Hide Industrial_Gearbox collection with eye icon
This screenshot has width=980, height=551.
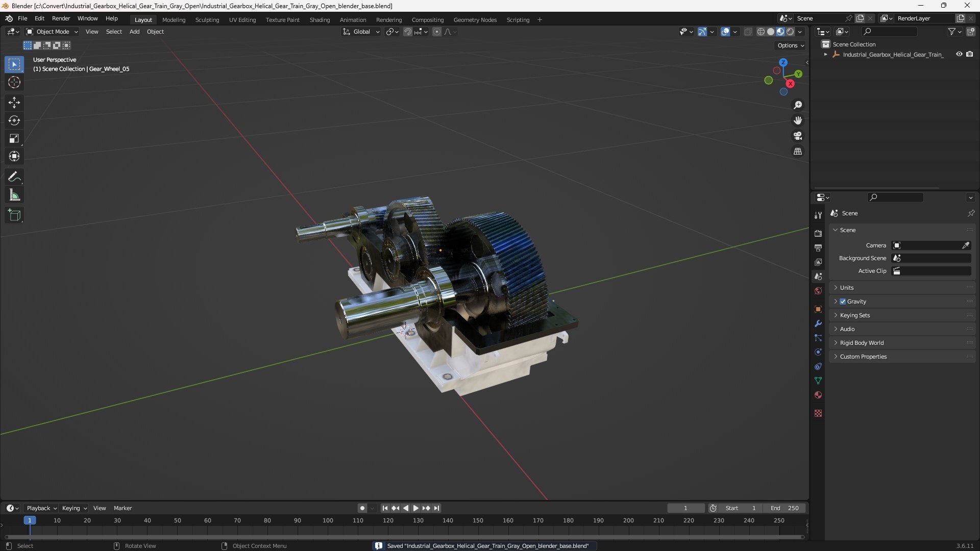coord(959,54)
